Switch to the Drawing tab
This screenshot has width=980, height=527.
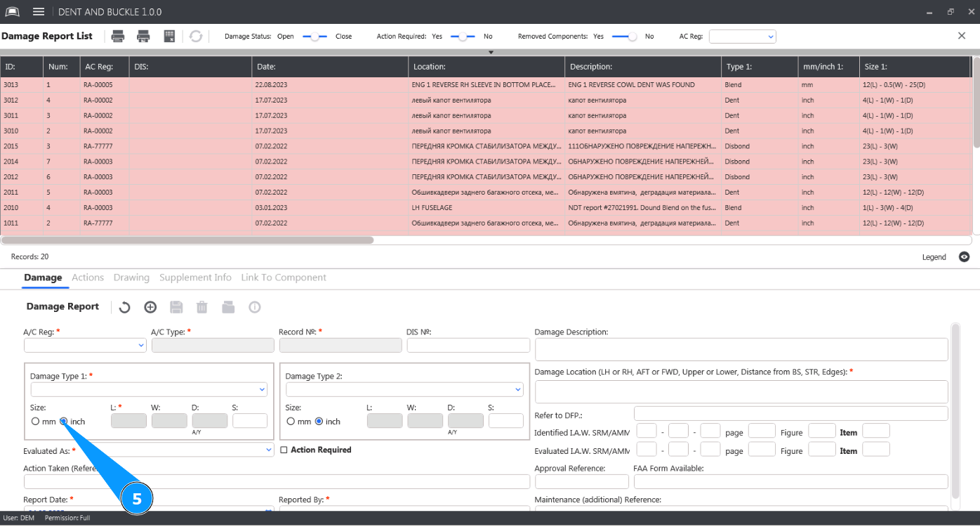[131, 278]
